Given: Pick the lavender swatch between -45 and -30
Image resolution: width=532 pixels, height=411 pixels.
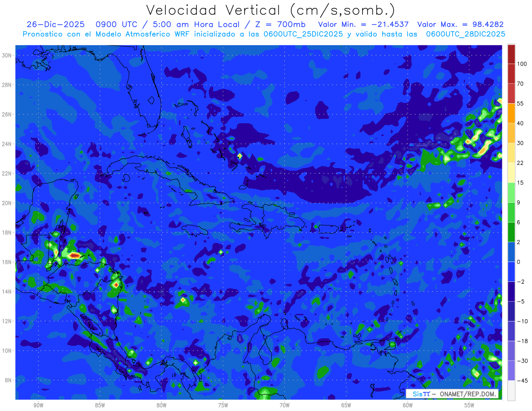Looking at the screenshot, I should click(511, 370).
